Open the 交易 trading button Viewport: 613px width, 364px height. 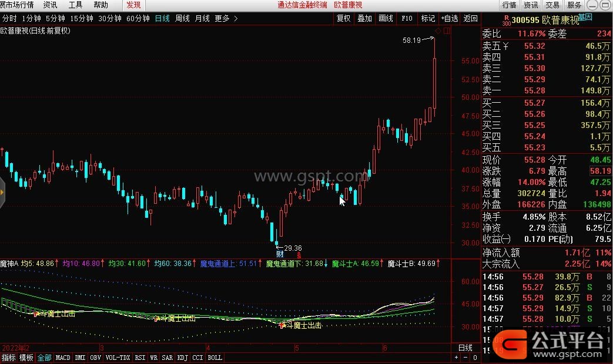click(552, 5)
